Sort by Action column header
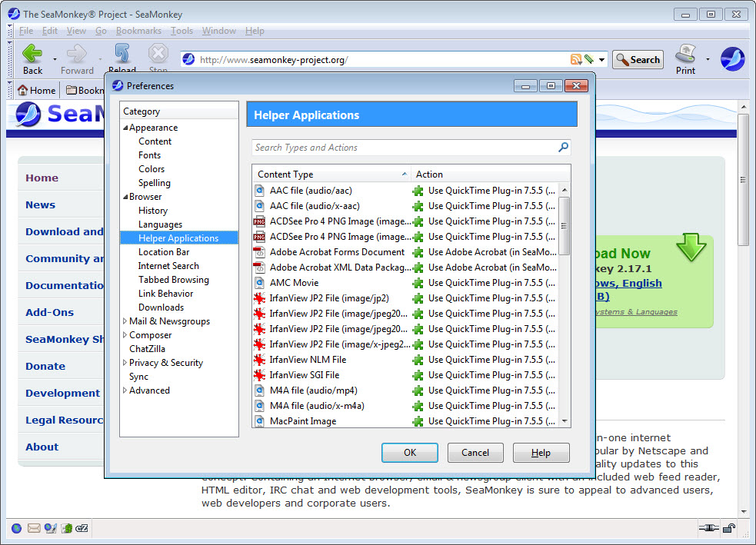Screen dimensions: 756x545 [x=491, y=174]
